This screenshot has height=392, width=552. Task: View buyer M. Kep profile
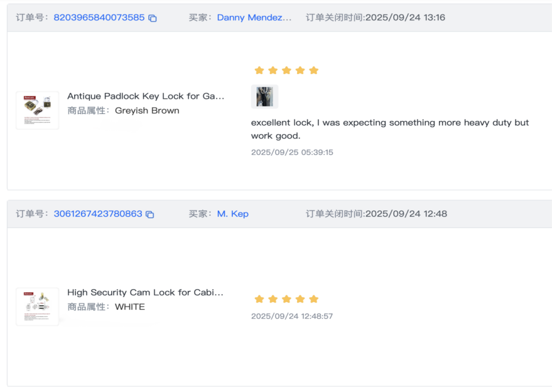point(232,214)
